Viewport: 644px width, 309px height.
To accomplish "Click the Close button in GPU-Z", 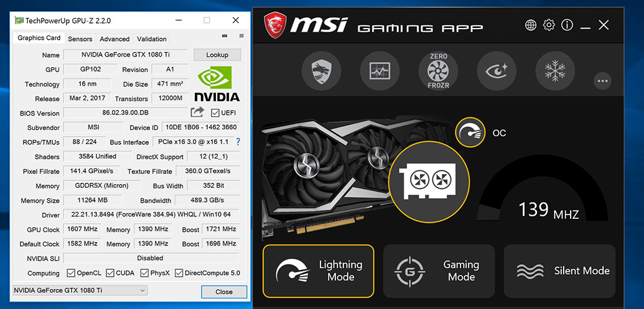I will point(224,292).
